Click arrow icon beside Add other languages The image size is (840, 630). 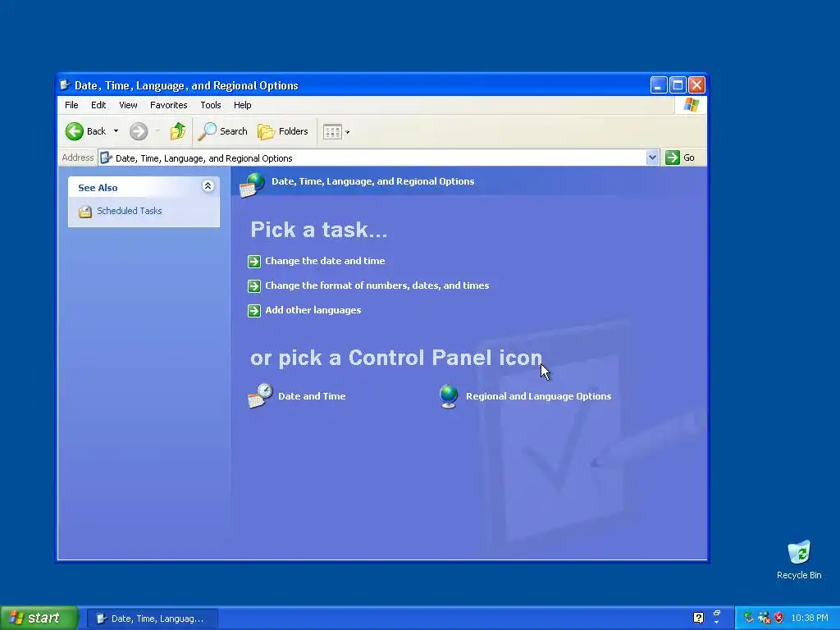coord(254,311)
